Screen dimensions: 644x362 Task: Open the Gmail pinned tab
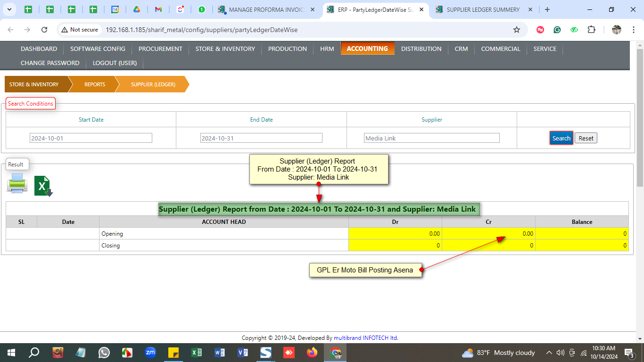coord(158,9)
